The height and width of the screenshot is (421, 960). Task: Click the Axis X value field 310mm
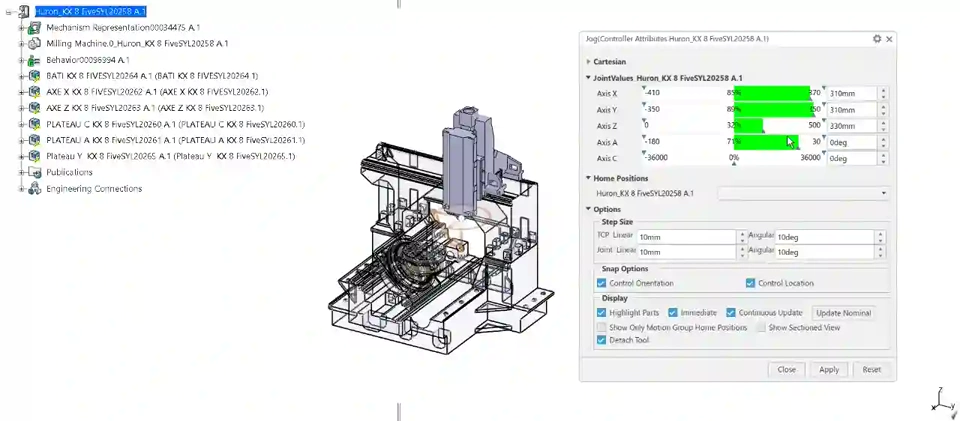pyautogui.click(x=852, y=94)
